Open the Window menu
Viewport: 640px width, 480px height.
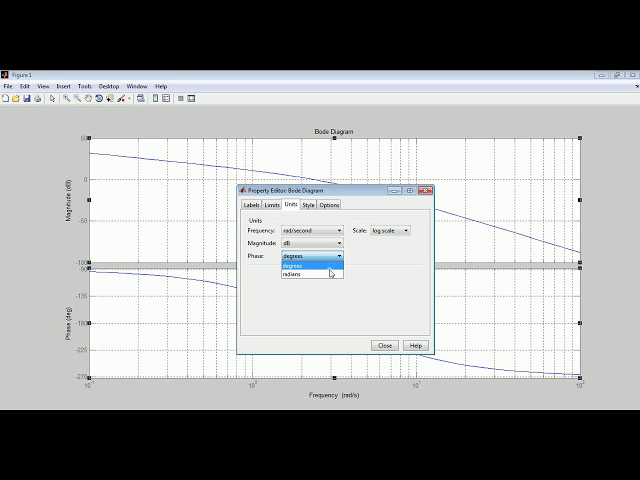(137, 87)
